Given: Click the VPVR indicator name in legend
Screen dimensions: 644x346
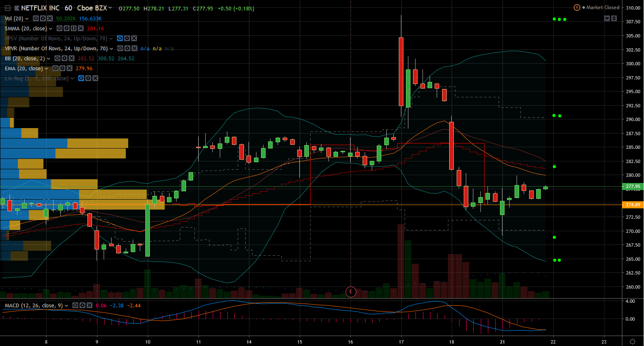Looking at the screenshot, I should click(x=56, y=49).
